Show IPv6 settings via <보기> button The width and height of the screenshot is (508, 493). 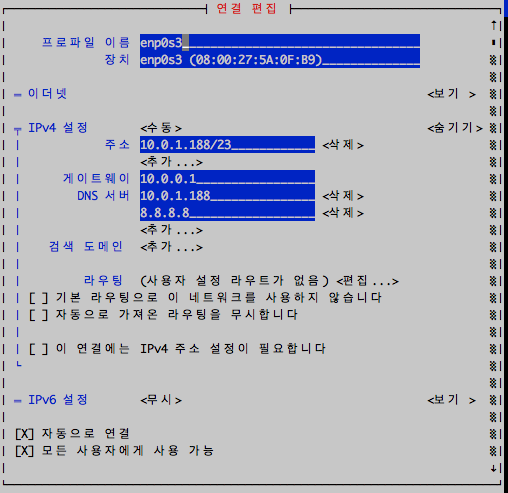tap(451, 400)
